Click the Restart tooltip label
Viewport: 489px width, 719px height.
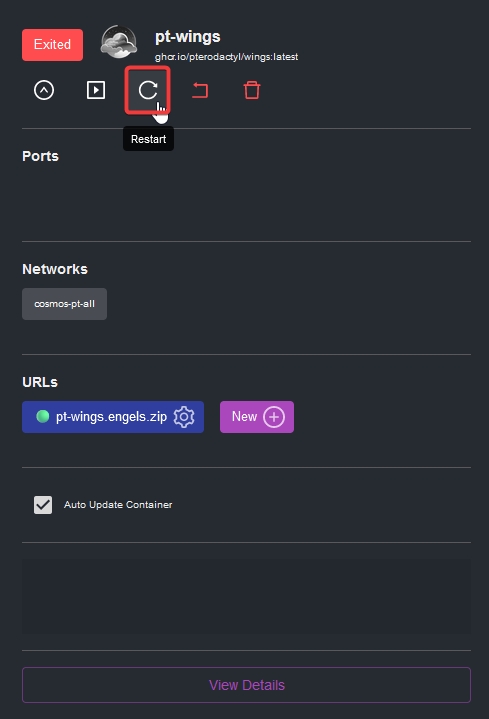click(x=148, y=139)
